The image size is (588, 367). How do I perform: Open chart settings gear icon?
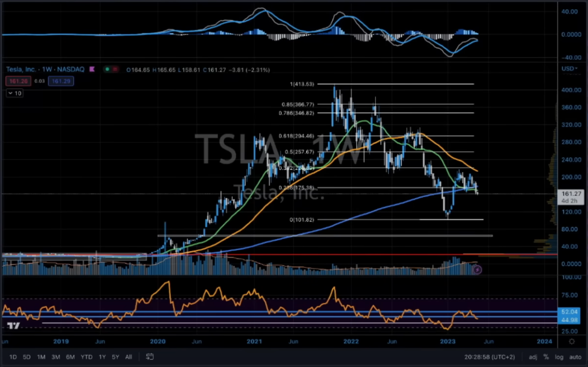(572, 342)
